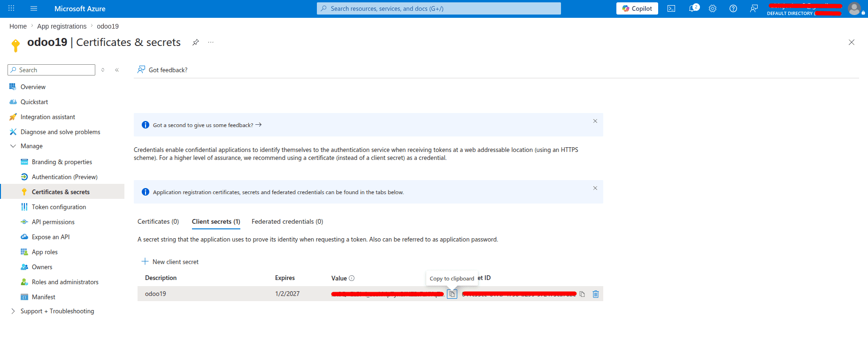Screen dimensions: 868x348
Task: Click Got feedback?
Action: click(162, 70)
